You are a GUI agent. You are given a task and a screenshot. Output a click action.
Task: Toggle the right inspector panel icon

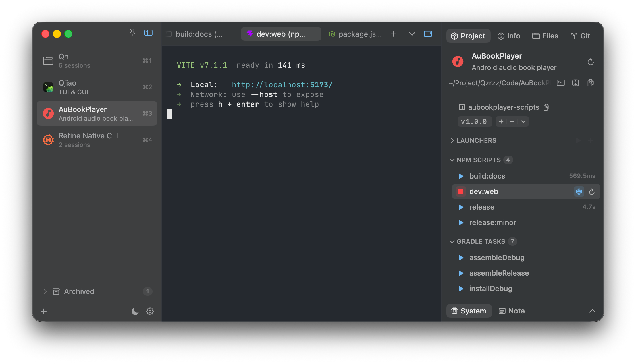[428, 34]
